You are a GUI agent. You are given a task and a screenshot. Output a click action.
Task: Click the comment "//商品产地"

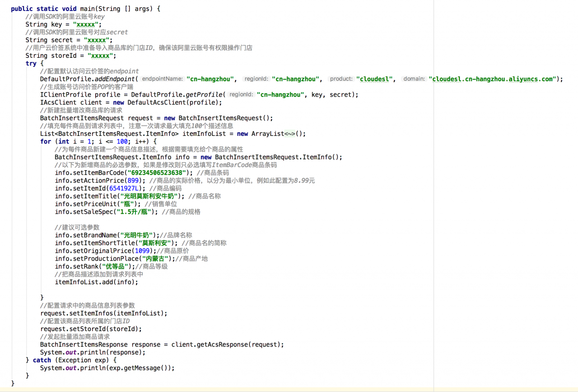coord(191,258)
